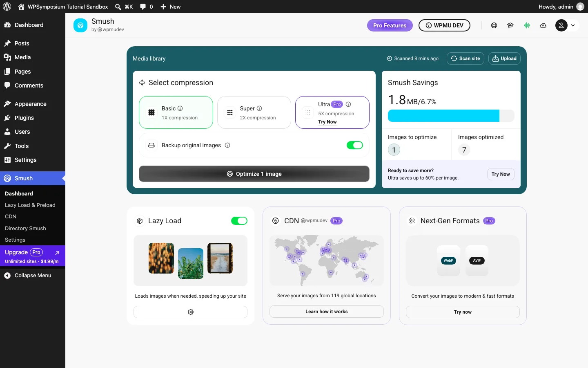Image resolution: width=588 pixels, height=368 pixels.
Task: Open Lazy Load settings gear button
Action: coord(190,312)
